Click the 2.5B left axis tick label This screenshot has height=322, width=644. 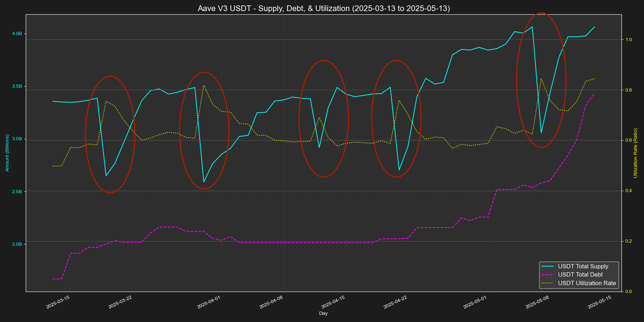17,192
